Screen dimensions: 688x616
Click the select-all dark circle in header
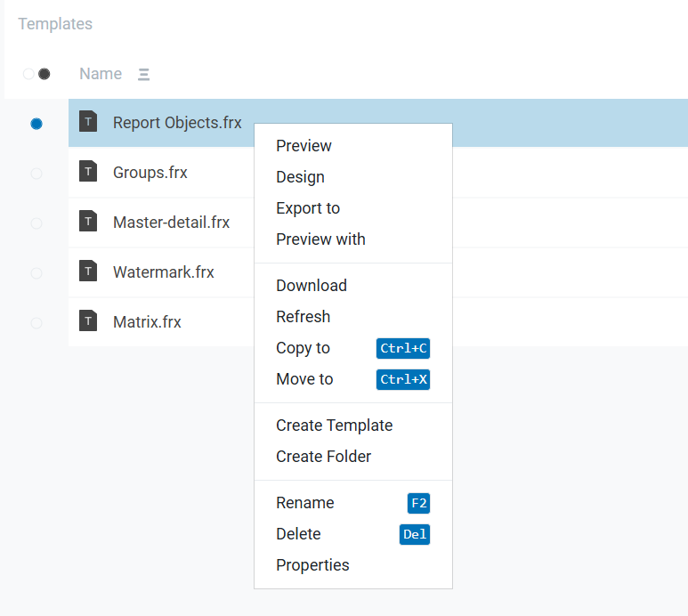[x=44, y=74]
